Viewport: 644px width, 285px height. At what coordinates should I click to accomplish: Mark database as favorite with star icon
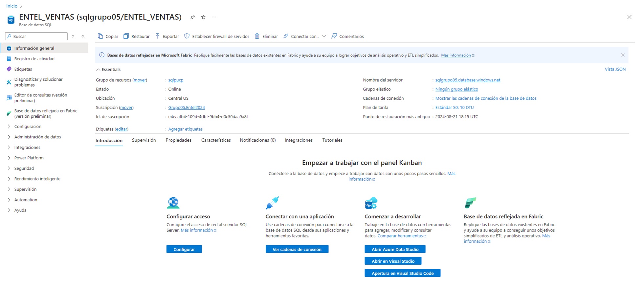[203, 17]
